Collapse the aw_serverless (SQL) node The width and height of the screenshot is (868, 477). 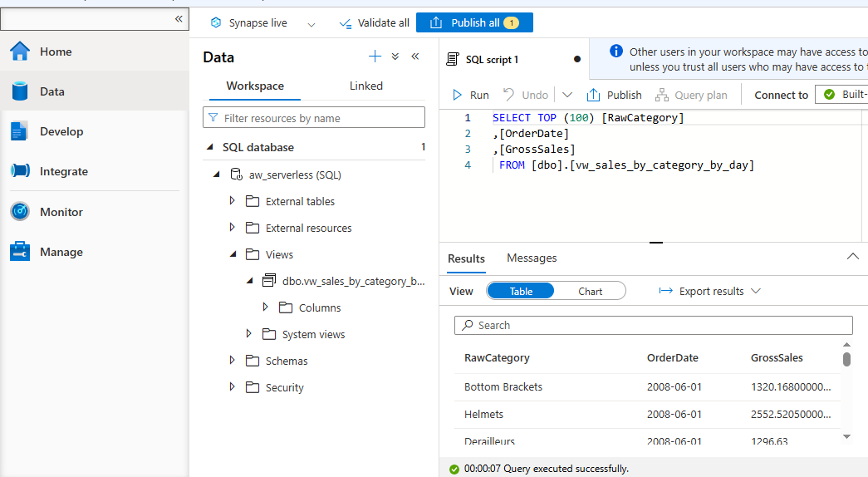click(217, 175)
